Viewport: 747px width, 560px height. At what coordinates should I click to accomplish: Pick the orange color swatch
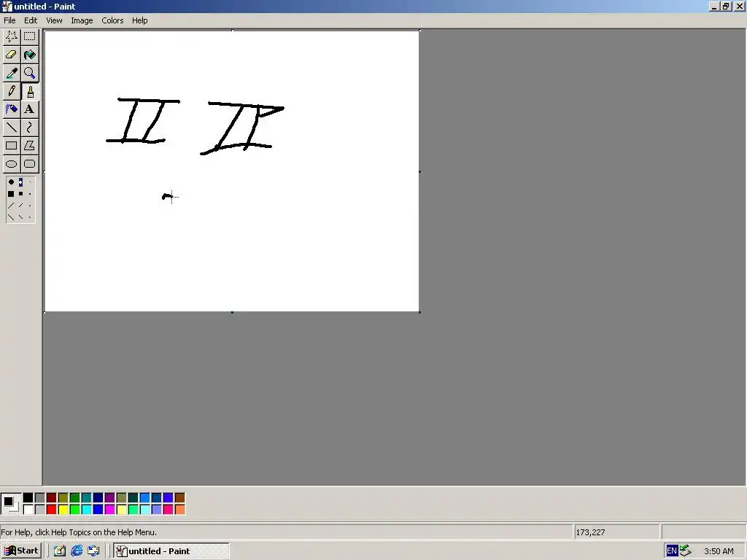(x=179, y=510)
